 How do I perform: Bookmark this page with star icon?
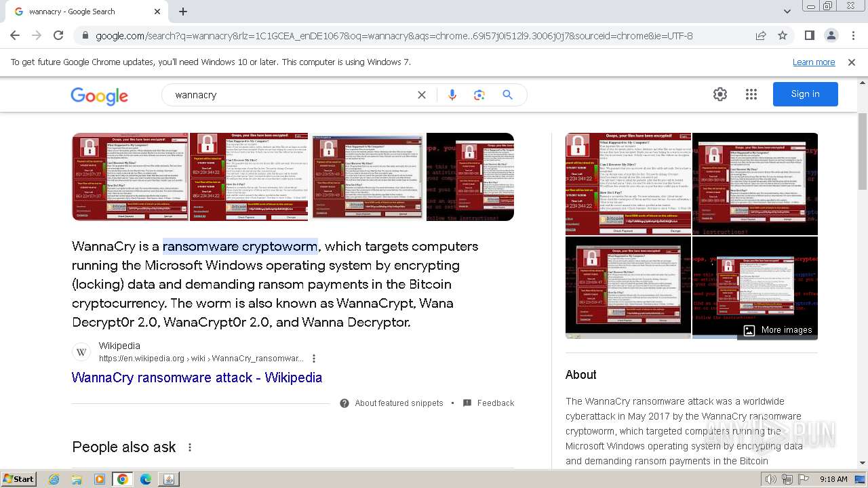tap(783, 36)
